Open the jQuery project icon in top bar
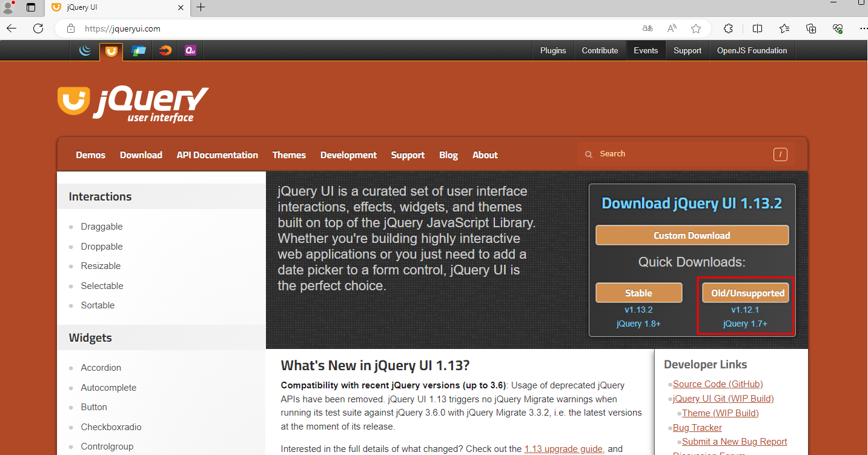This screenshot has width=868, height=455. point(85,51)
